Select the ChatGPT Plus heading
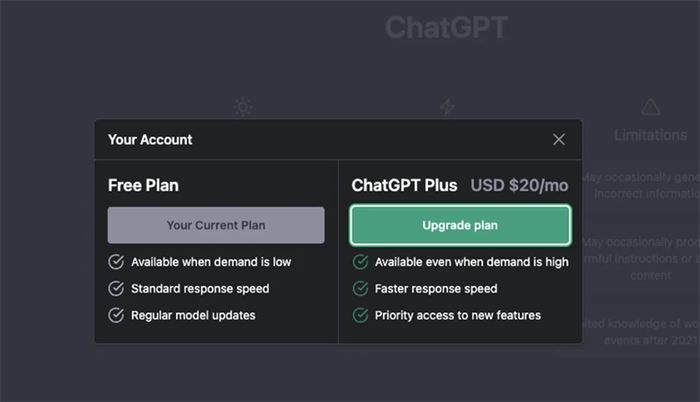This screenshot has height=402, width=700. (x=404, y=185)
